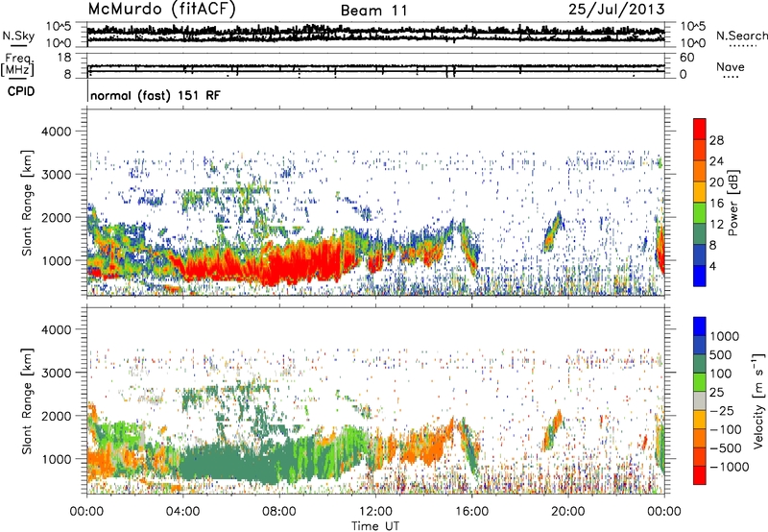Click the -500 label on Velocity colorbar
This screenshot has height=532, width=768.
coord(726,448)
